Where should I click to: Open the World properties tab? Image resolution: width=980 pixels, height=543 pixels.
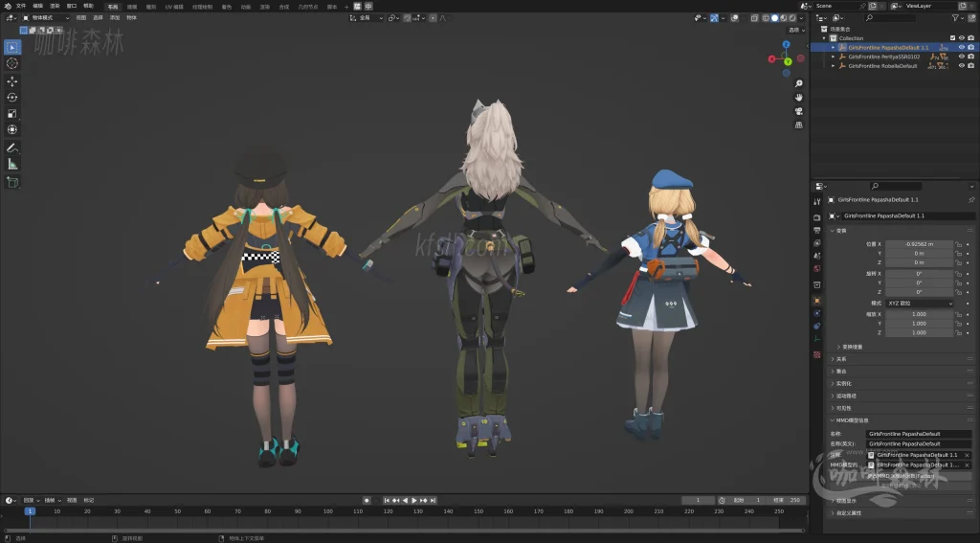click(x=817, y=268)
